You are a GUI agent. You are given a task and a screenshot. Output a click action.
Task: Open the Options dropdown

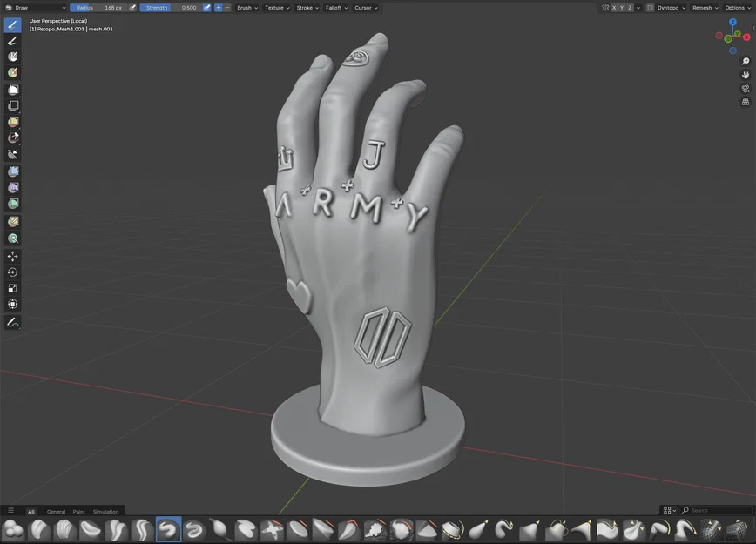pos(738,8)
